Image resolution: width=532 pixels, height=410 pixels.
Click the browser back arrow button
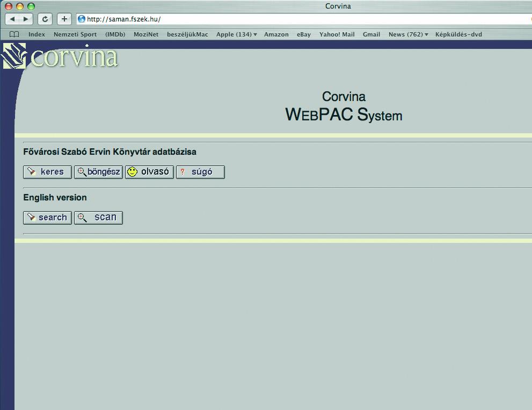[x=13, y=19]
